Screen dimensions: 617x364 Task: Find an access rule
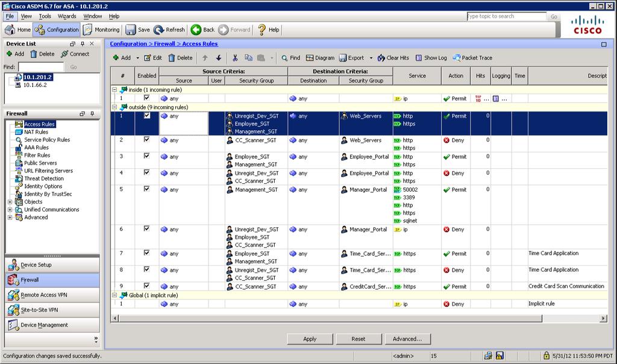pos(291,58)
